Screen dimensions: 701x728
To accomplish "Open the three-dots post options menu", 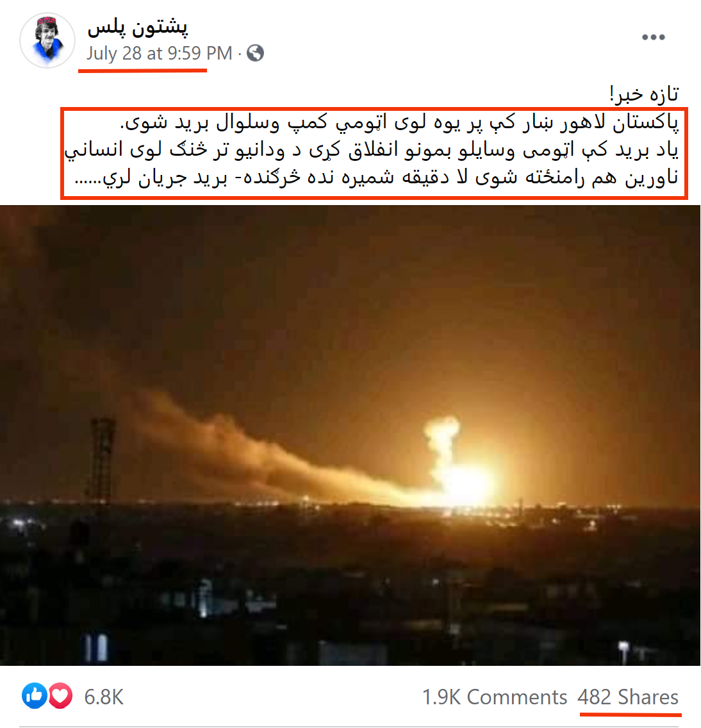I will pos(653,37).
